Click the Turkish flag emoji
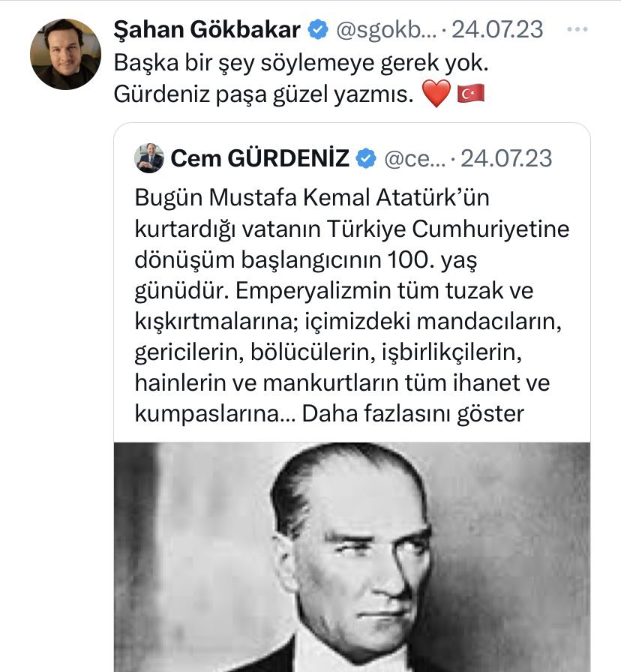Image resolution: width=621 pixels, height=672 pixels. coord(472,94)
